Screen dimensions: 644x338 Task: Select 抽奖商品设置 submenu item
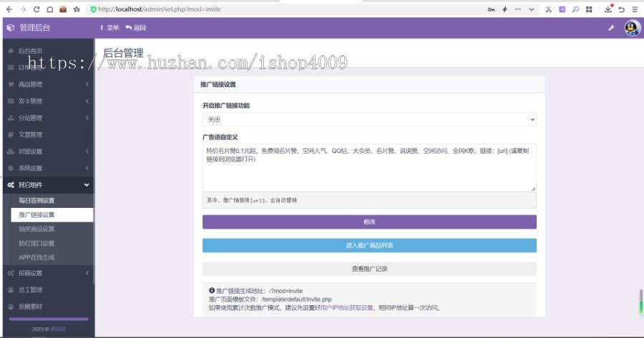click(52, 229)
